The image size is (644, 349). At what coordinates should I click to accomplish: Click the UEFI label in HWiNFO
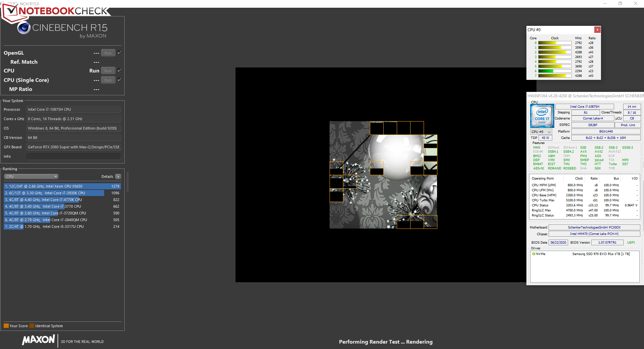(x=631, y=243)
